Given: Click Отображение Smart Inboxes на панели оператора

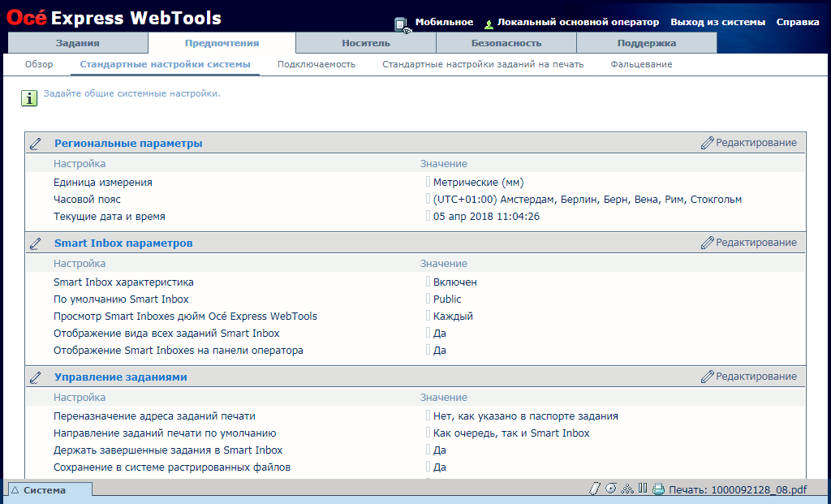Looking at the screenshot, I should [179, 351].
